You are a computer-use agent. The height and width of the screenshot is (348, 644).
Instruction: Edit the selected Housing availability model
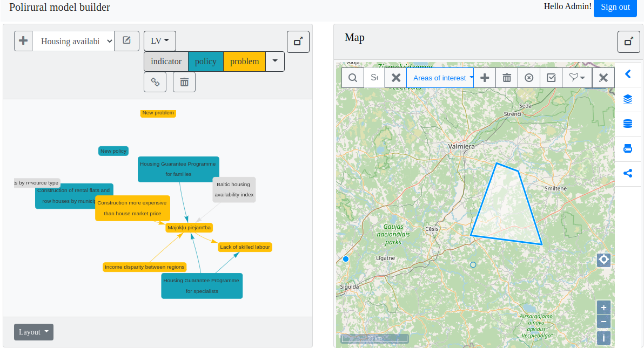point(126,41)
